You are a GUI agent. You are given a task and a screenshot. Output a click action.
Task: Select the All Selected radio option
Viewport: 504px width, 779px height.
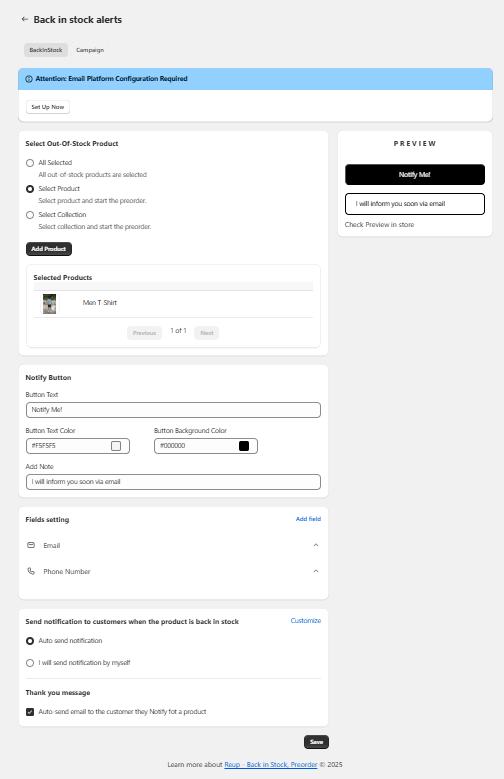tap(30, 163)
